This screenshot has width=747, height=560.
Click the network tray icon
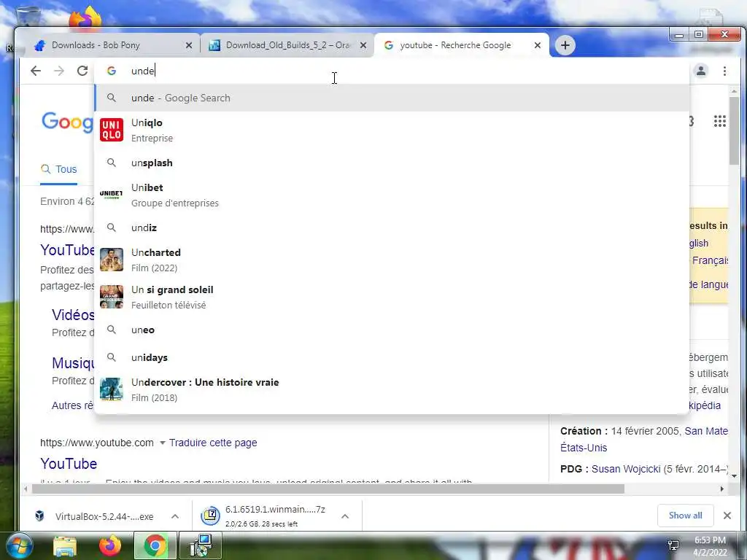[x=673, y=545]
